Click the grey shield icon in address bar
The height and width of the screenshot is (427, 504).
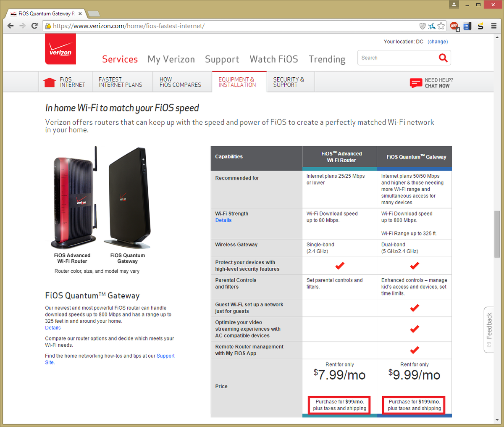(423, 26)
